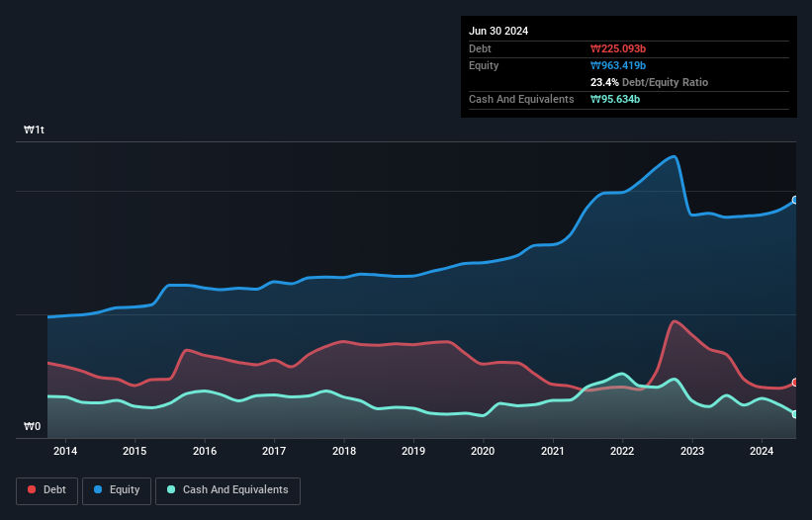
Task: Click the 2014 x-axis label
Action: 65,451
